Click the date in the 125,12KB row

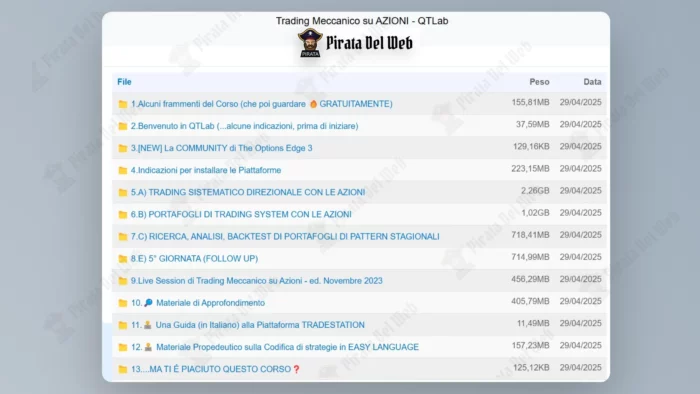pos(581,367)
